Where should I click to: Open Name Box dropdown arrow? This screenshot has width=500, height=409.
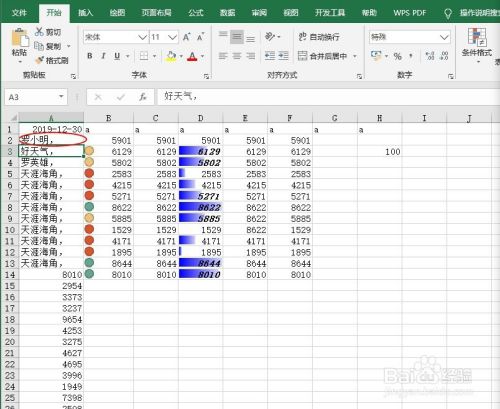tap(61, 97)
